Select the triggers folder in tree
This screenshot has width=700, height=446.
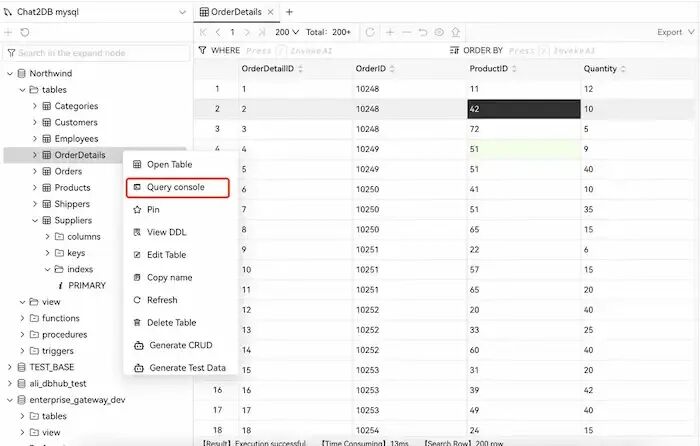[x=58, y=351]
